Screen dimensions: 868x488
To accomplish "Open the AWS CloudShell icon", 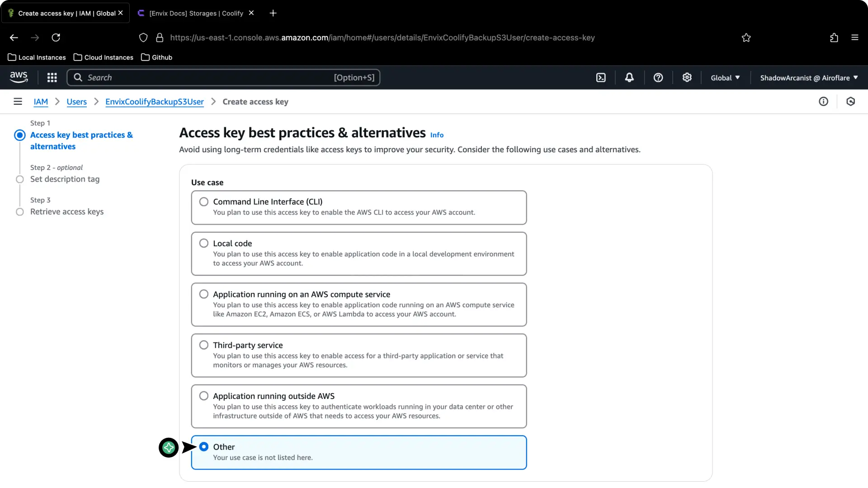I will 601,77.
